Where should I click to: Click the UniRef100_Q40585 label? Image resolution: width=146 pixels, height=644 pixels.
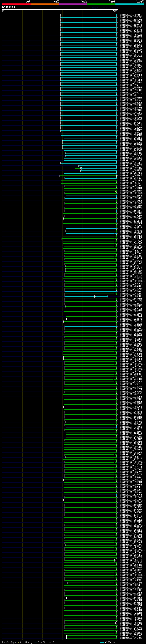[x=131, y=67]
